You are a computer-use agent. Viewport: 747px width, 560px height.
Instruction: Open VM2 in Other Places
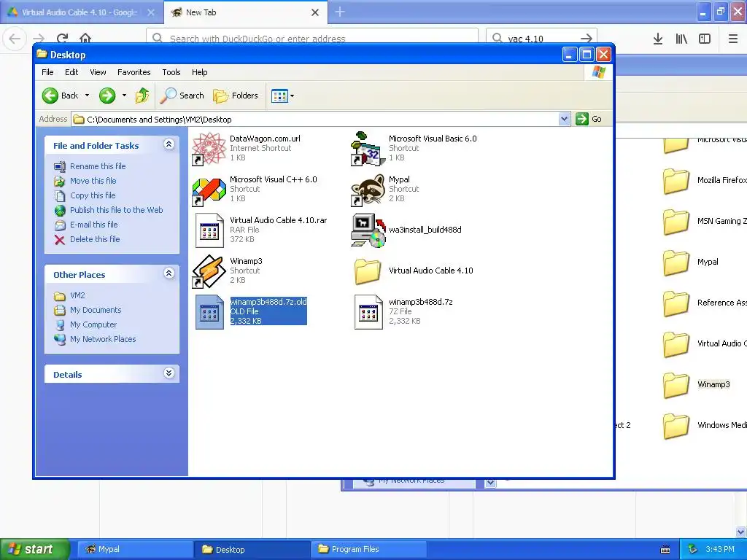tap(77, 295)
